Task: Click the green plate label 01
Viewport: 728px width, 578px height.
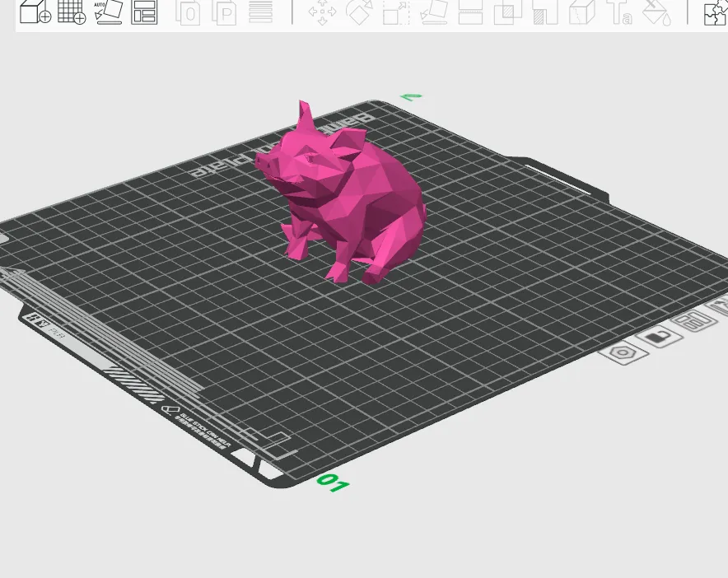Action: click(333, 484)
